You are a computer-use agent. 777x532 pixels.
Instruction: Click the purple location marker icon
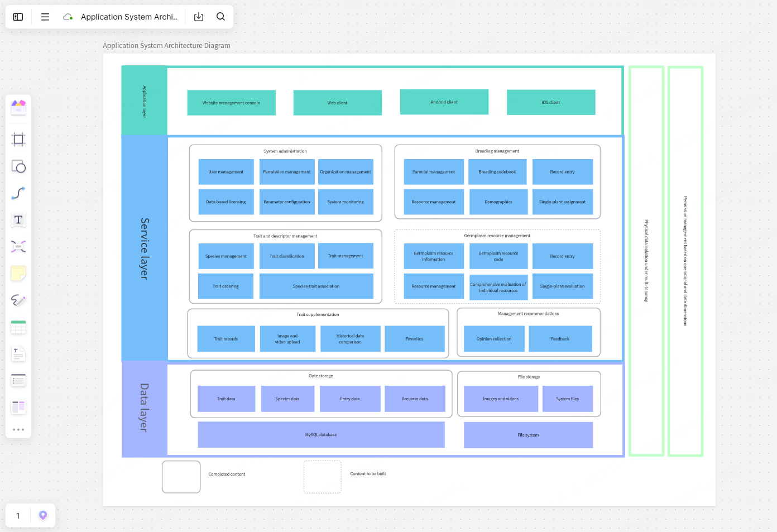click(43, 515)
